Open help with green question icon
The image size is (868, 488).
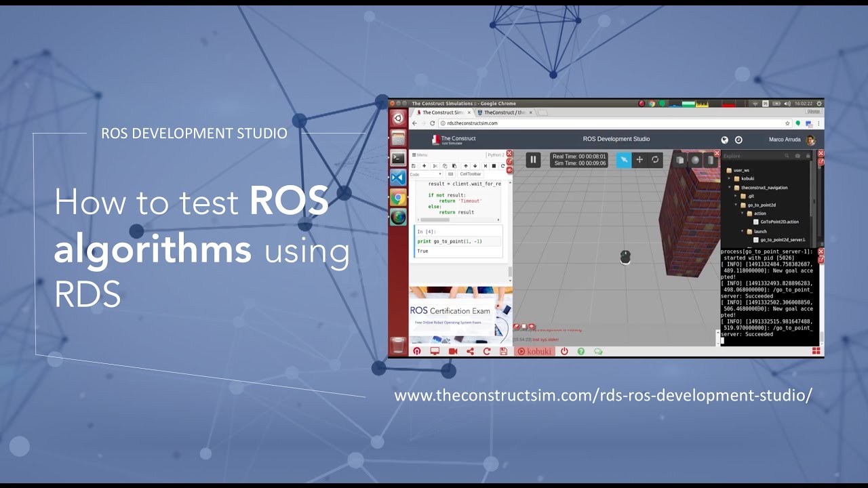click(x=580, y=351)
